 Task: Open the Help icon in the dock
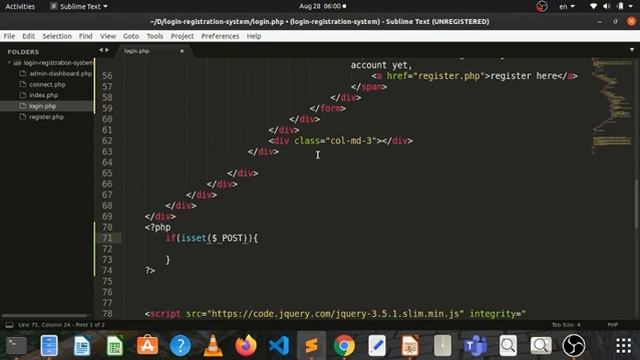pyautogui.click(x=180, y=345)
